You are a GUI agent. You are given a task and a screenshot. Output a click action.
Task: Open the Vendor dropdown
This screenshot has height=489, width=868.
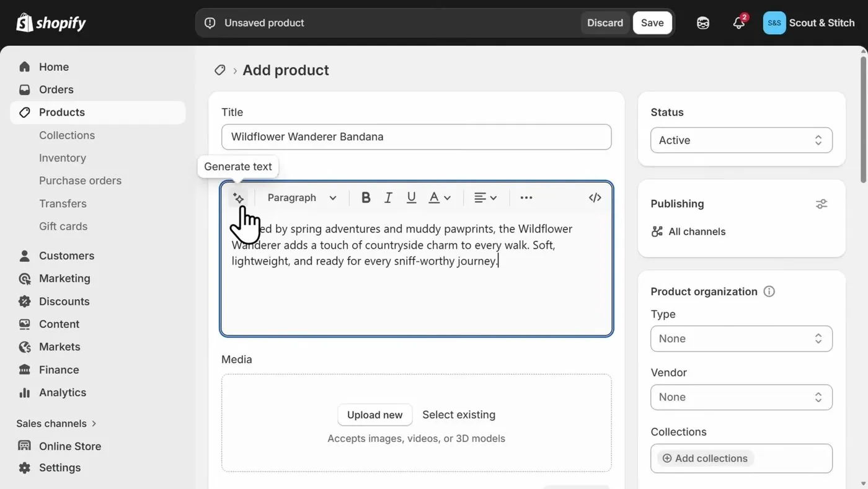(742, 397)
